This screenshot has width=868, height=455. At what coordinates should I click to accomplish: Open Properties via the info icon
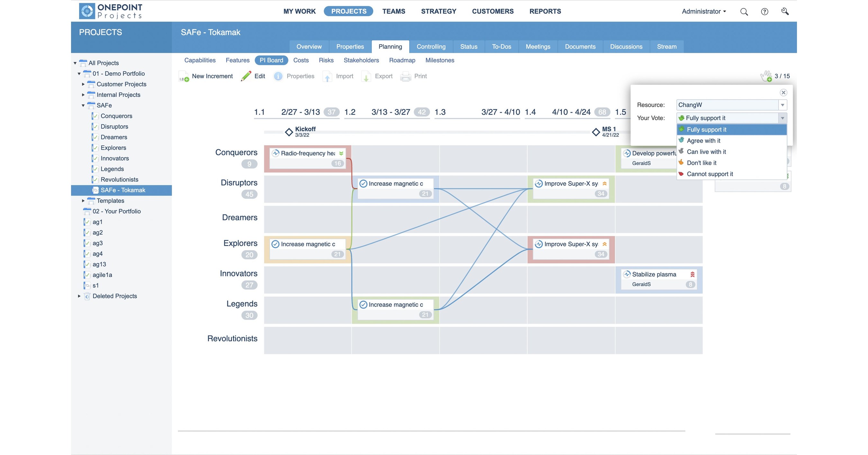point(278,76)
